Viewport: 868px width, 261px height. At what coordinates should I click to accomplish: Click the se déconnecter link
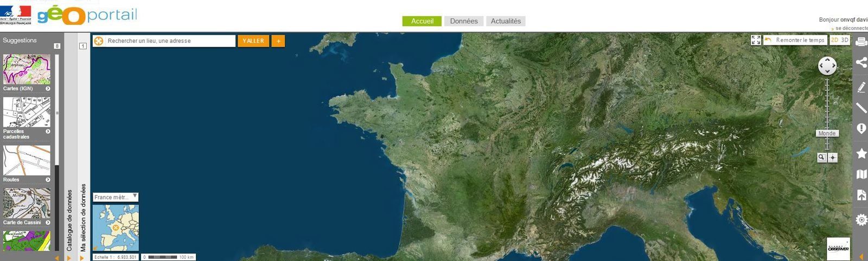[851, 28]
